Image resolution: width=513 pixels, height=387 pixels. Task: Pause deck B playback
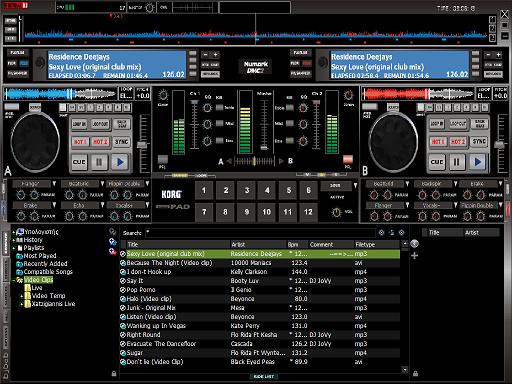[x=457, y=162]
